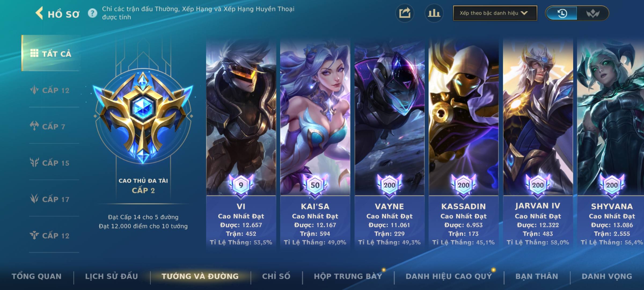Click the lane icon beside CẤP 7
Viewport: 644px width, 290px height.
click(x=34, y=126)
